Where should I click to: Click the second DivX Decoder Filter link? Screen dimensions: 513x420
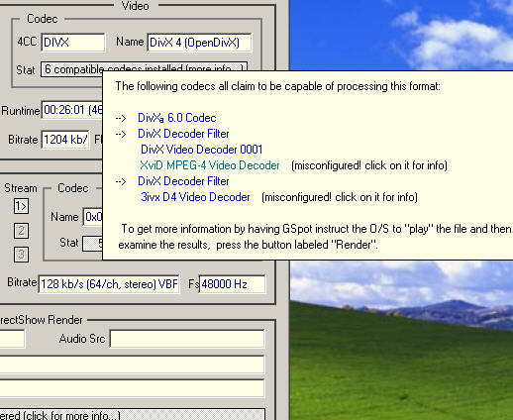pyautogui.click(x=183, y=181)
